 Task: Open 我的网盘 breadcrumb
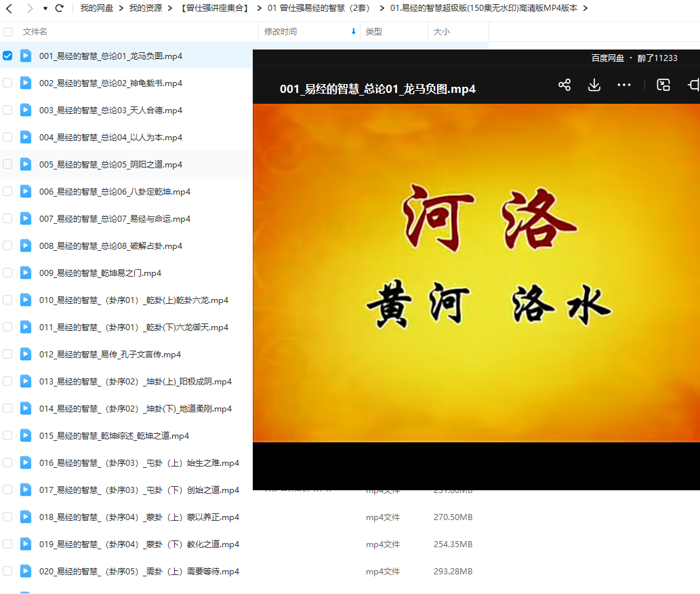(x=96, y=8)
